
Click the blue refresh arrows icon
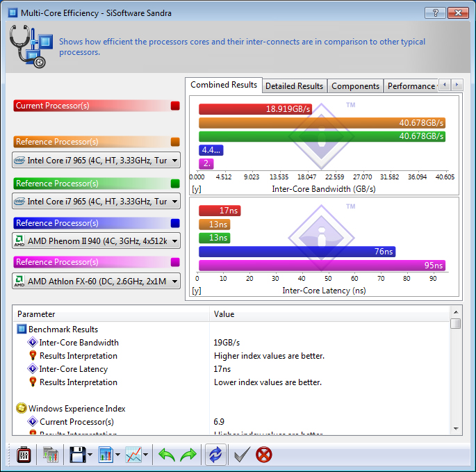215,455
